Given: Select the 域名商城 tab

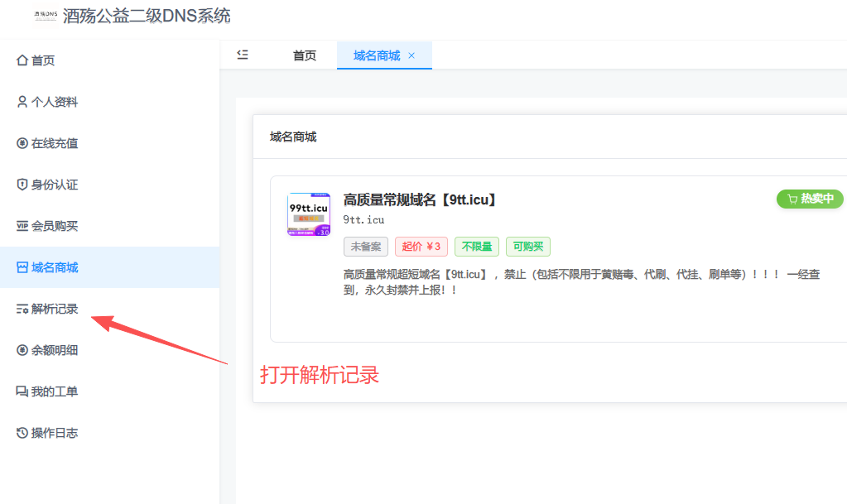Looking at the screenshot, I should [377, 55].
